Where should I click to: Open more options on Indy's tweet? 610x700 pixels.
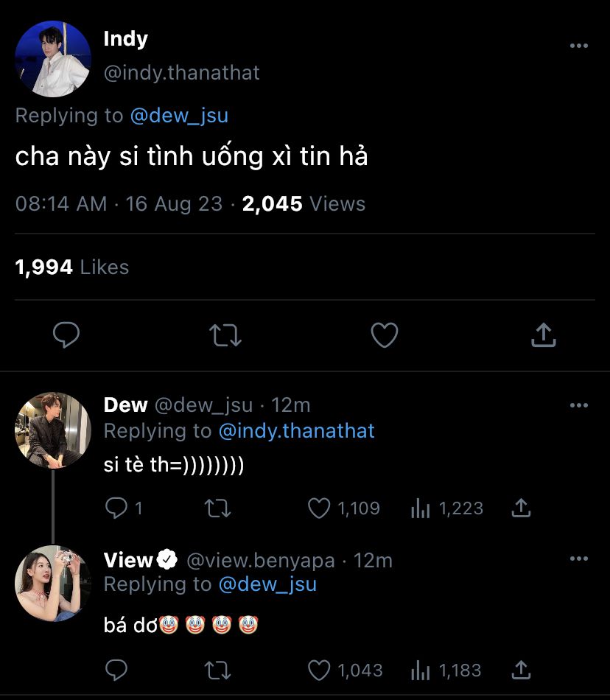579,46
